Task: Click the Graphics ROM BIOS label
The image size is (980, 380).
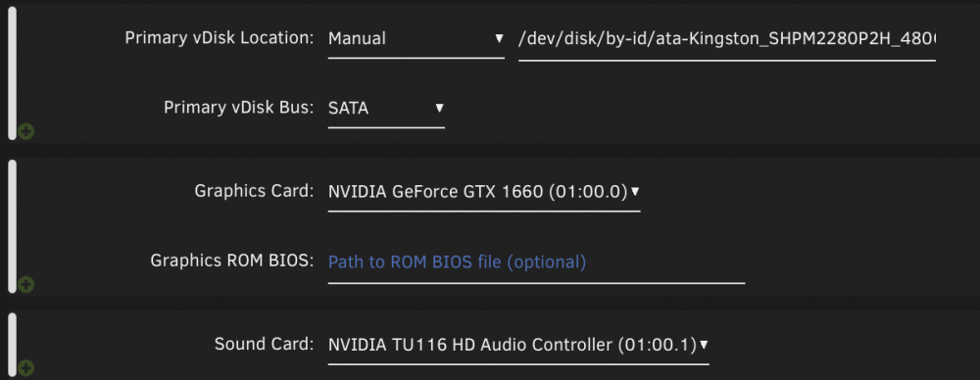Action: 232,261
